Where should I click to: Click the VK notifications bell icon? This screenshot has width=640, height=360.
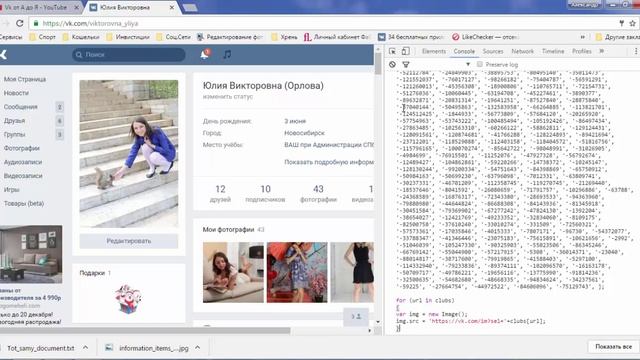[204, 54]
